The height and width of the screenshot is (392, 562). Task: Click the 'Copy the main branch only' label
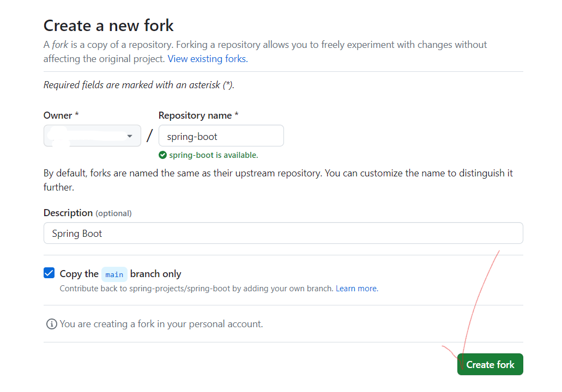tap(120, 274)
